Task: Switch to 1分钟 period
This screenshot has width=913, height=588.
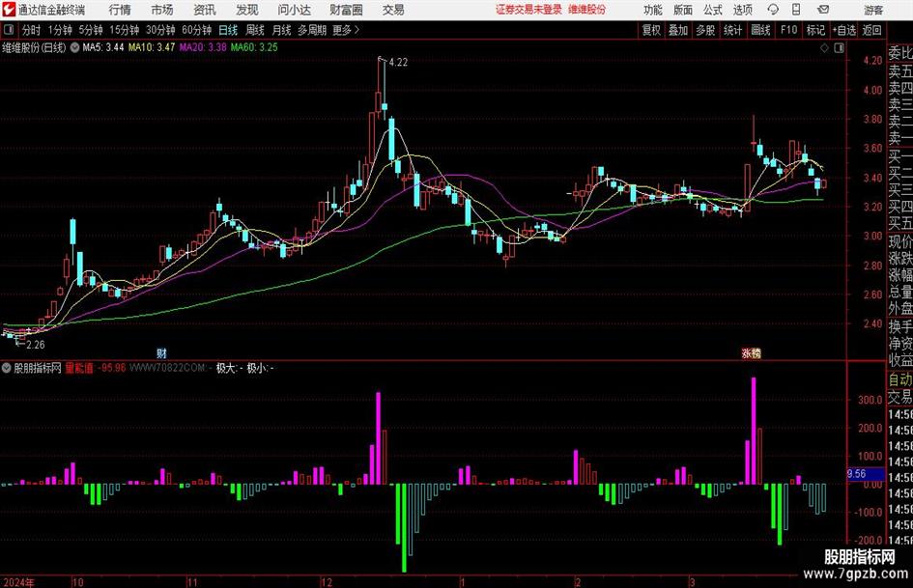Action: [x=60, y=30]
